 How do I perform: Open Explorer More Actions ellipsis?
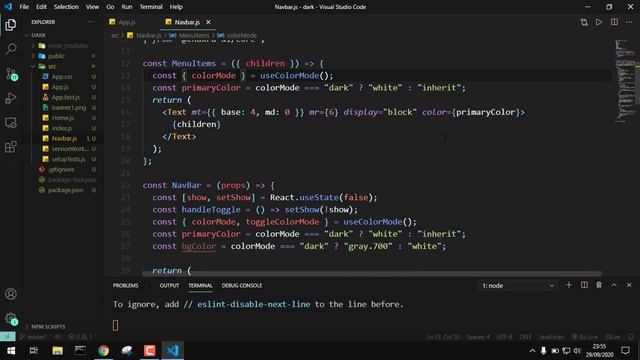[x=91, y=22]
